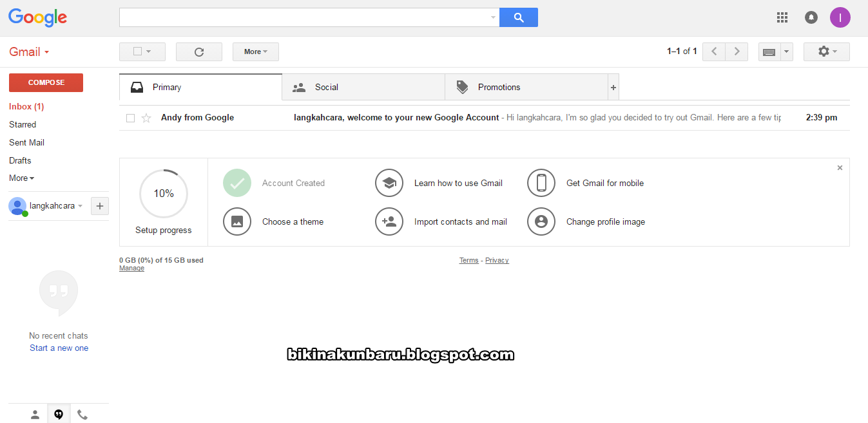The width and height of the screenshot is (868, 423).
Task: Open the Terms link
Action: click(x=468, y=260)
